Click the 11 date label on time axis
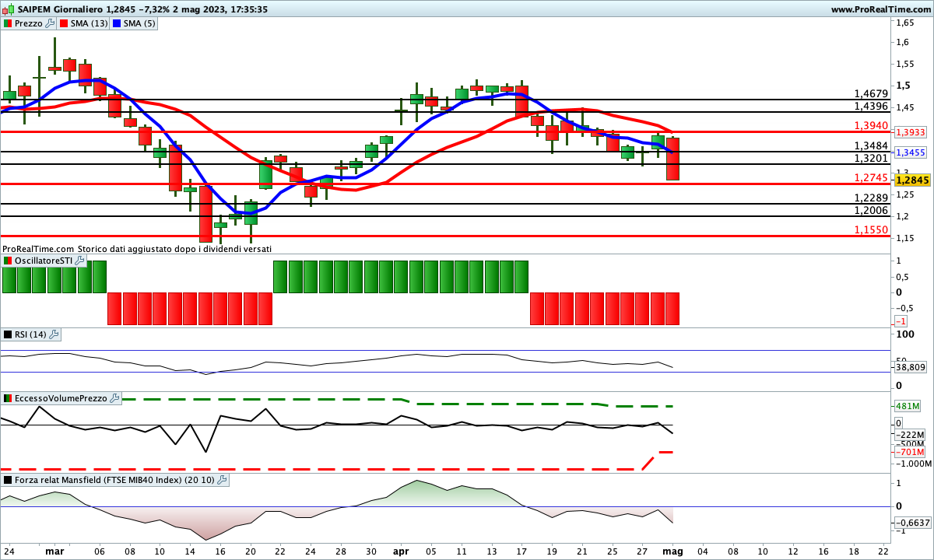The height and width of the screenshot is (560, 934). click(460, 550)
